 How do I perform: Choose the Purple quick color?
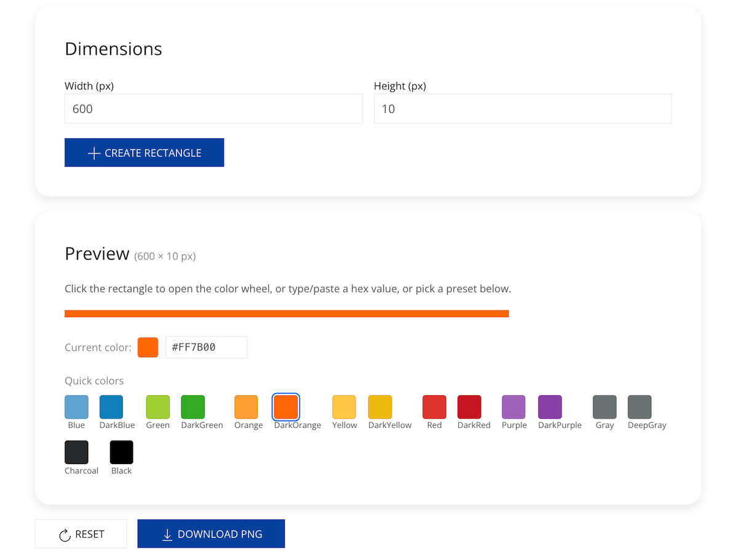pyautogui.click(x=514, y=407)
